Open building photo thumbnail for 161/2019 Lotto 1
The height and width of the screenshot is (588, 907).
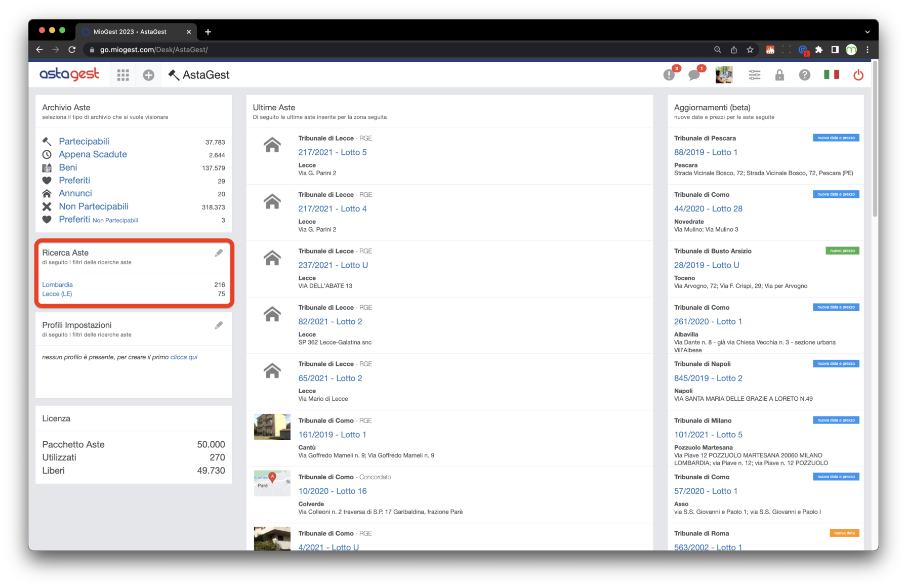coord(272,427)
